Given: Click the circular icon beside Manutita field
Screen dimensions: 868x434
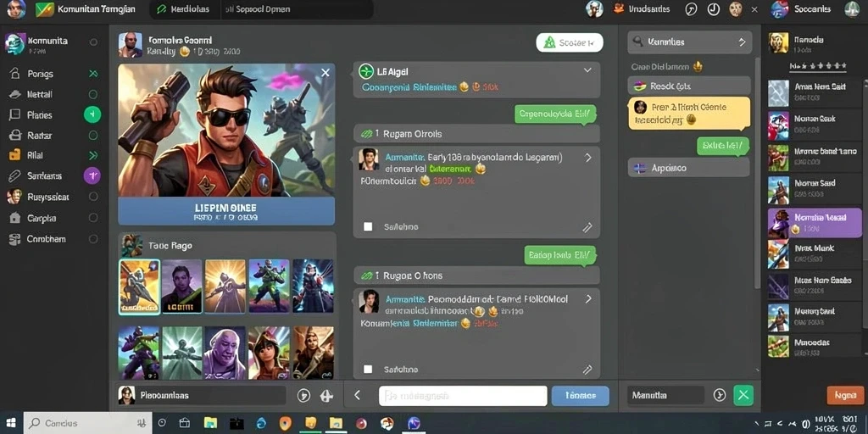Looking at the screenshot, I should point(719,395).
